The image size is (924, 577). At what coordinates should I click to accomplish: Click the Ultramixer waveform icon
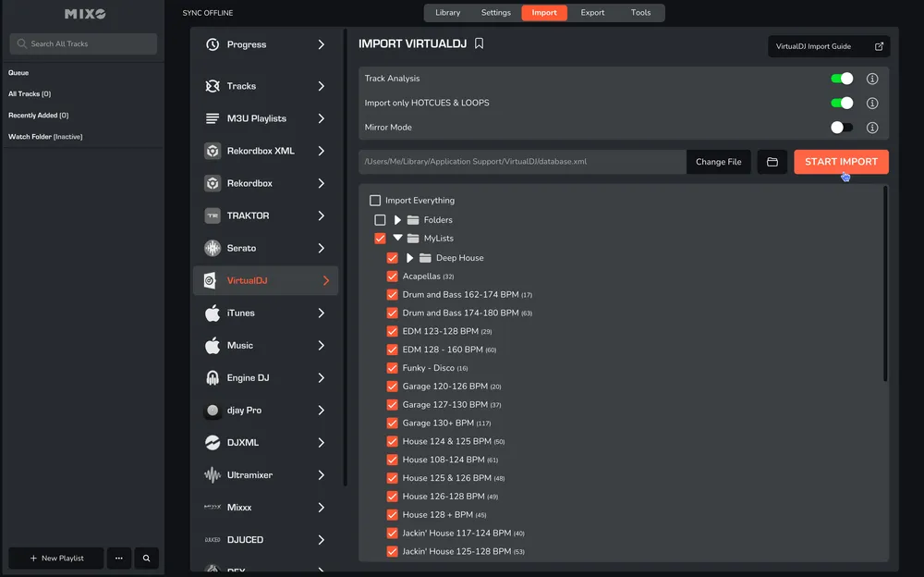(x=213, y=474)
